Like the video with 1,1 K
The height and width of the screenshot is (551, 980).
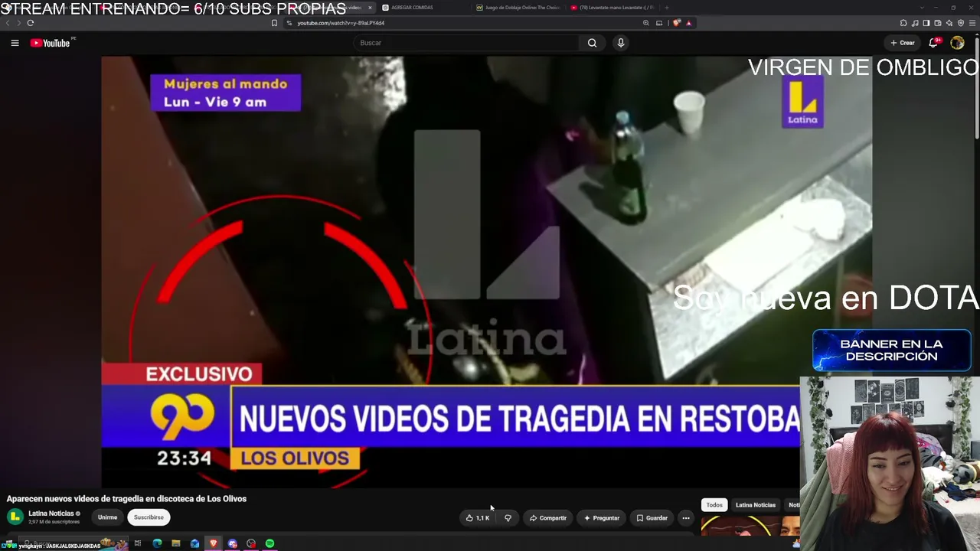coord(478,518)
